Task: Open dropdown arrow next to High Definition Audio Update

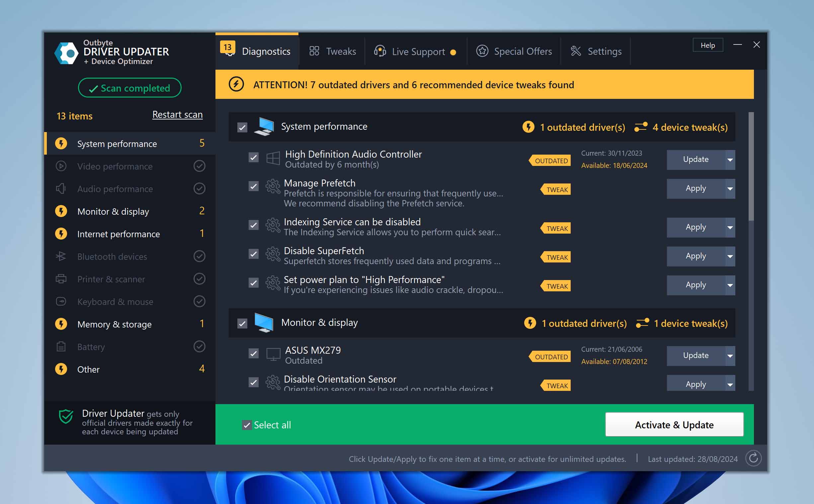Action: (730, 160)
